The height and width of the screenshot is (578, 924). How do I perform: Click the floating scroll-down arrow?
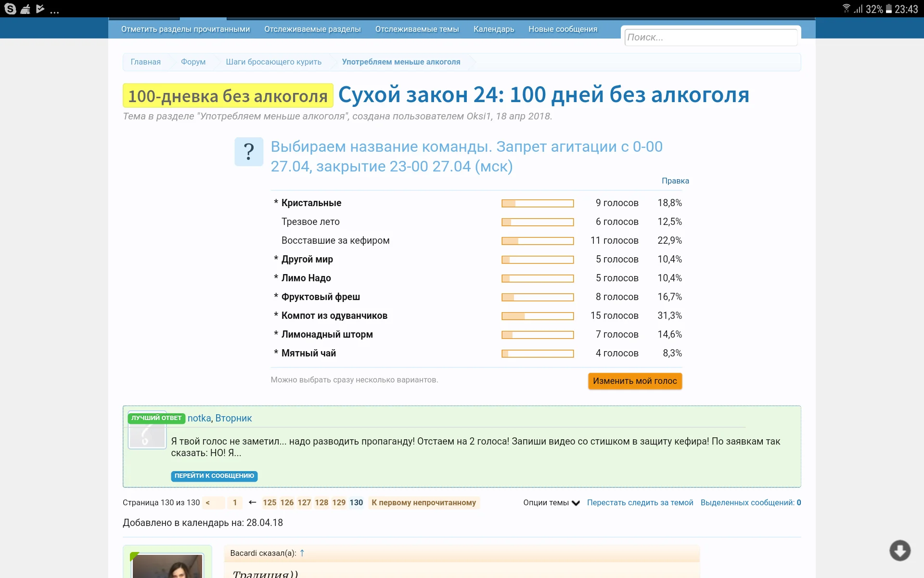coord(901,551)
